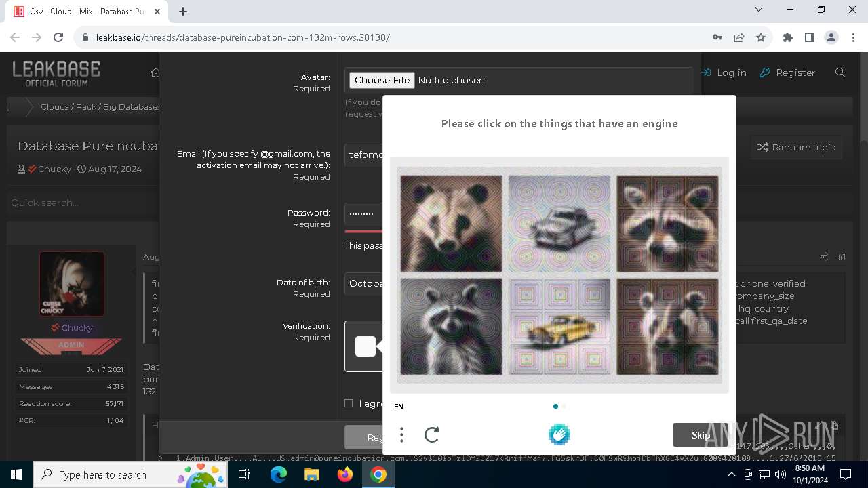868x488 pixels.
Task: Open the Chrome three-dot menu
Action: [853, 37]
